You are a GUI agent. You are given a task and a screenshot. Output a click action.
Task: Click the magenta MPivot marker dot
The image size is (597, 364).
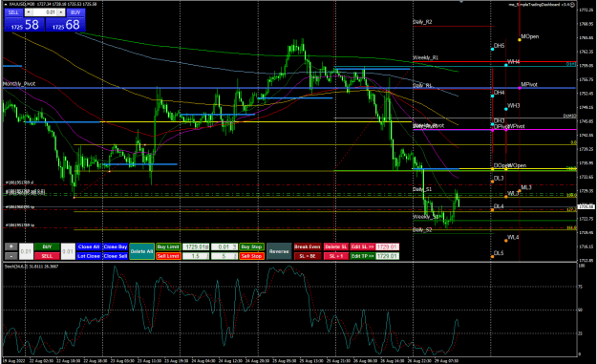pos(520,88)
